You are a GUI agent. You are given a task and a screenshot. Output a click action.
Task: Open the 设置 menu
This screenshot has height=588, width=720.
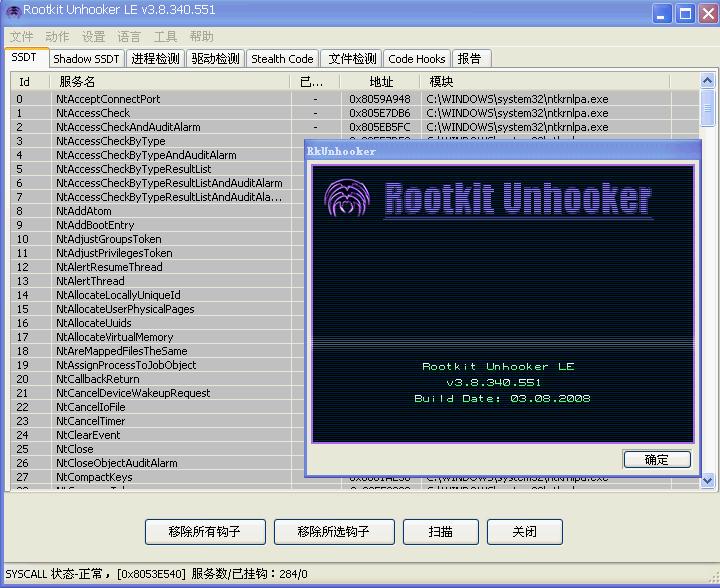(x=93, y=37)
